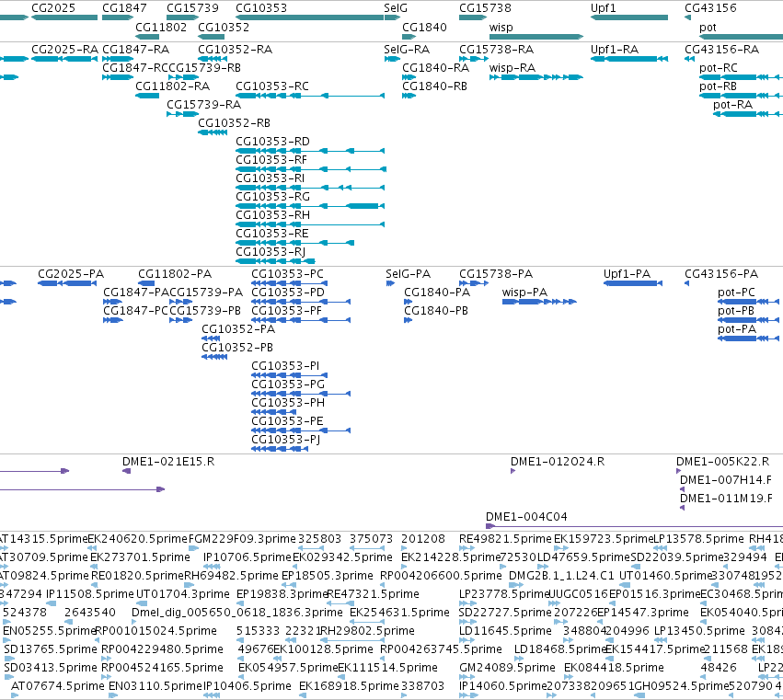
Task: Select transcript CG10353-RH label
Action: point(272,215)
